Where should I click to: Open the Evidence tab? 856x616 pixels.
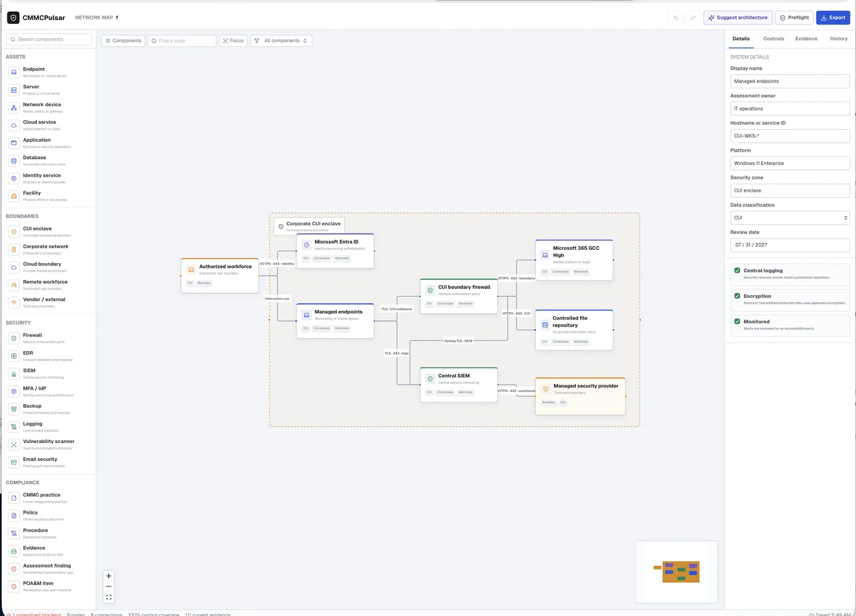pyautogui.click(x=806, y=39)
